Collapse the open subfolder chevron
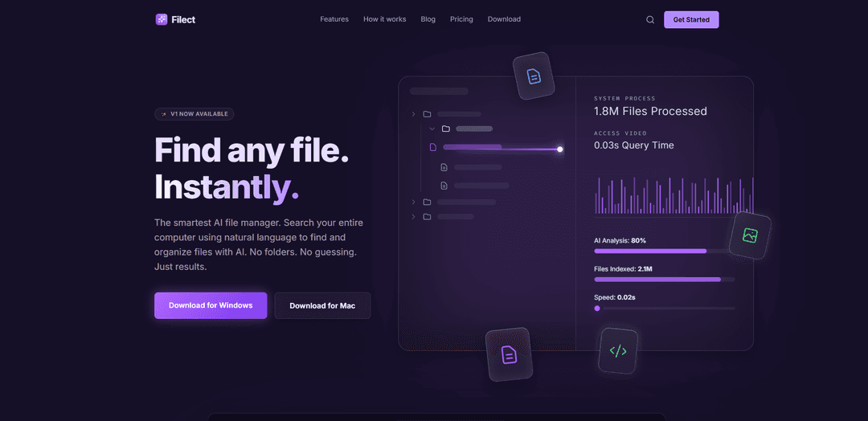Screen dimensions: 868x421 coord(432,129)
